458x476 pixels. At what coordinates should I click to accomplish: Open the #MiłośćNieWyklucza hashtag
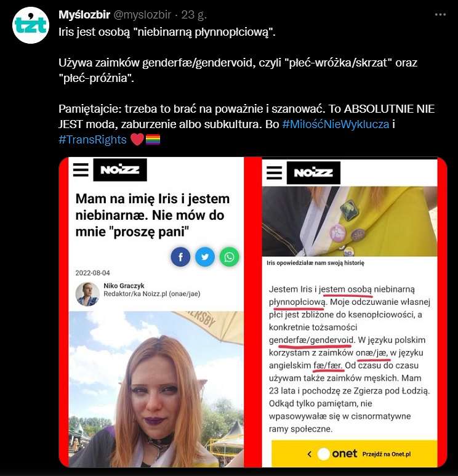click(x=335, y=124)
